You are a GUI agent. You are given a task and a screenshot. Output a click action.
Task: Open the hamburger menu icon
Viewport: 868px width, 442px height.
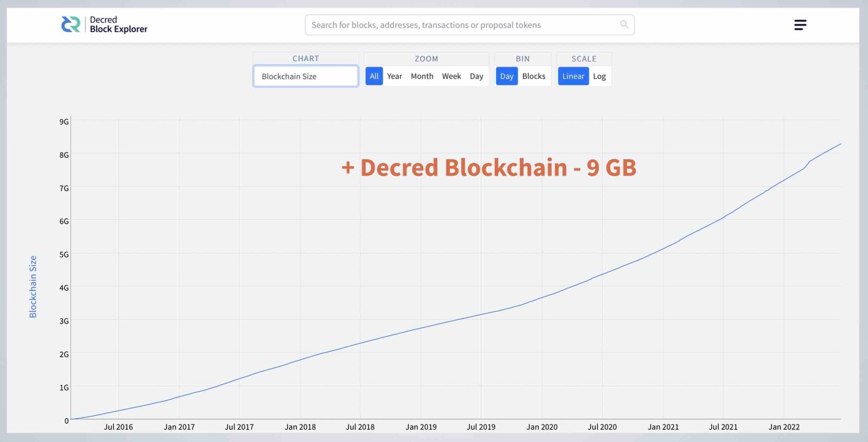pos(800,25)
